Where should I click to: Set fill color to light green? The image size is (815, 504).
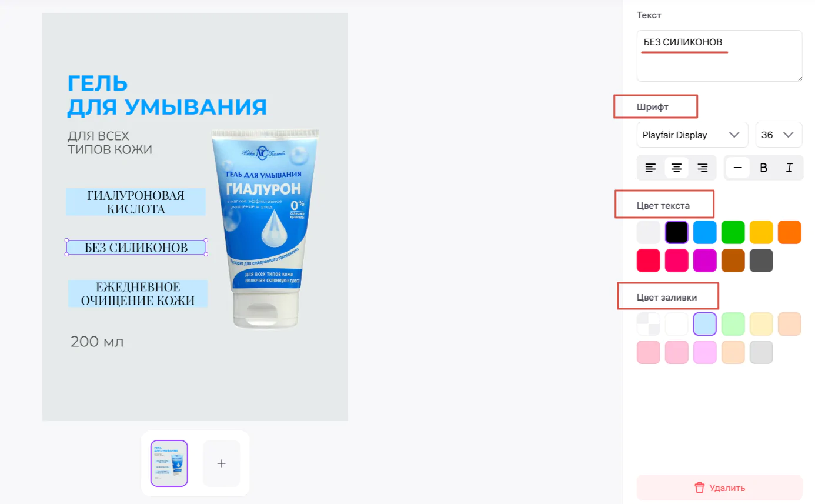click(733, 324)
